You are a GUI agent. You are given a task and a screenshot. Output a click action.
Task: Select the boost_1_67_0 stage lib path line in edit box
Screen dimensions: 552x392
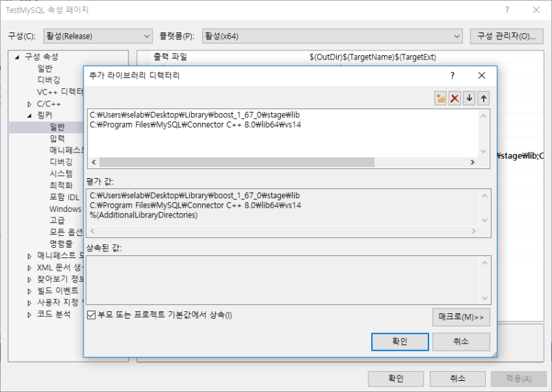point(195,115)
